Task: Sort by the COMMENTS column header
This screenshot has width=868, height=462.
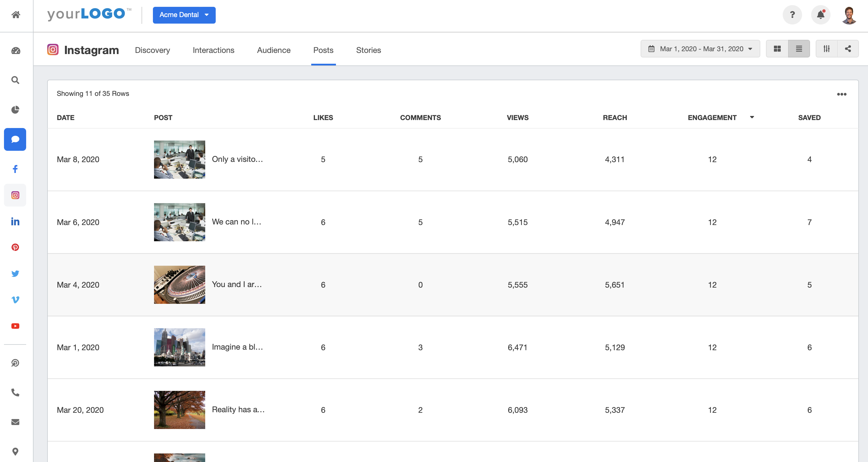Action: (x=420, y=118)
